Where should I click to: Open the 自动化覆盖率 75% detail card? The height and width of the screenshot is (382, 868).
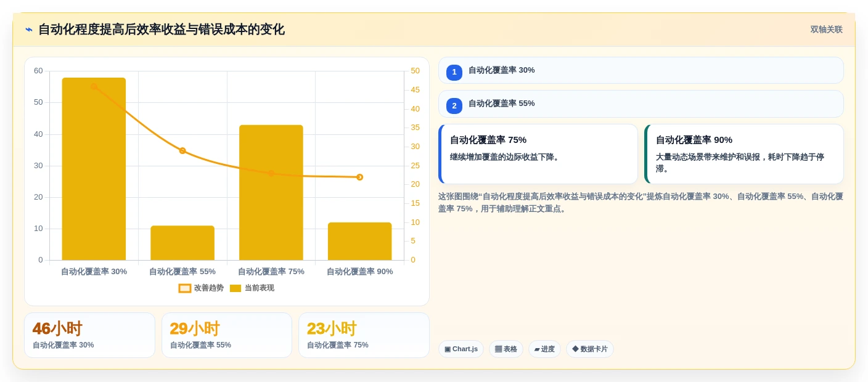pyautogui.click(x=538, y=154)
